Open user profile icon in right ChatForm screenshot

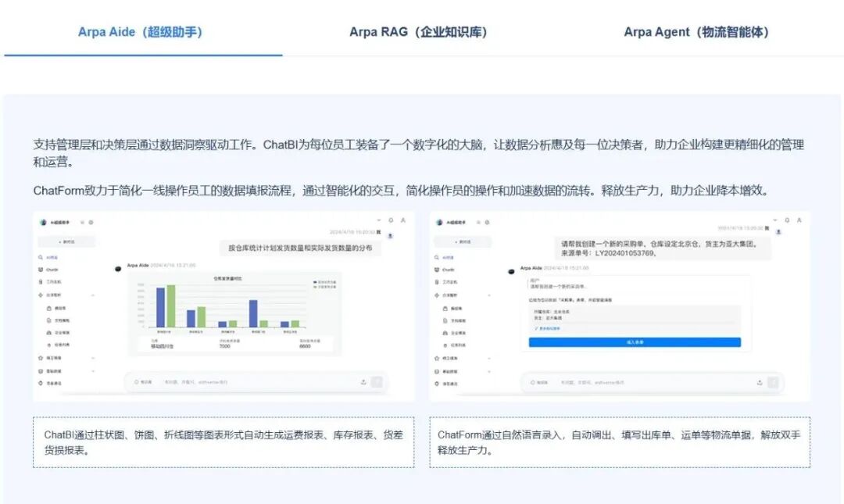(x=798, y=221)
